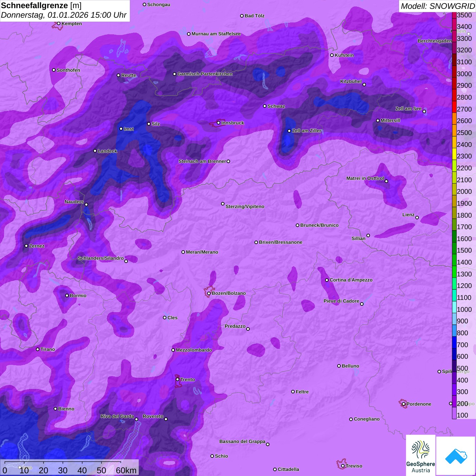Click the Bormio location dot
The image size is (476, 476).
[67, 295]
